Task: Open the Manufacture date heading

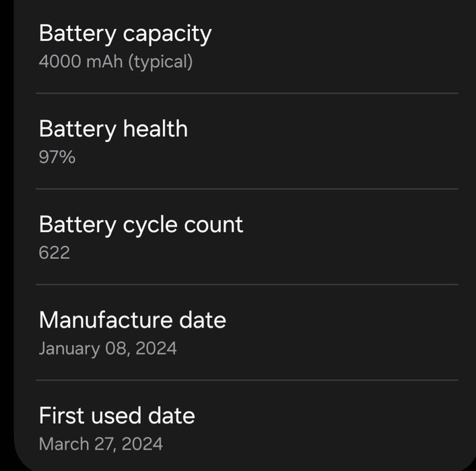Action: pyautogui.click(x=132, y=320)
